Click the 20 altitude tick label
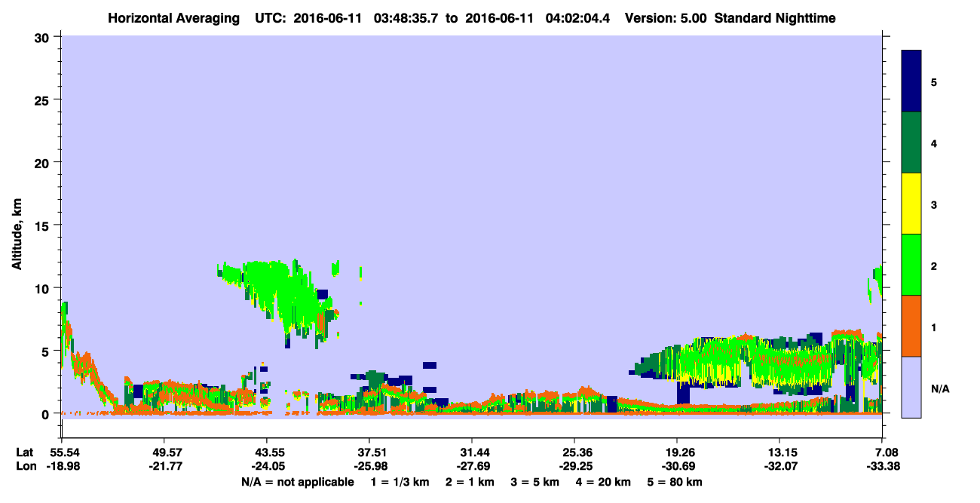 (44, 163)
